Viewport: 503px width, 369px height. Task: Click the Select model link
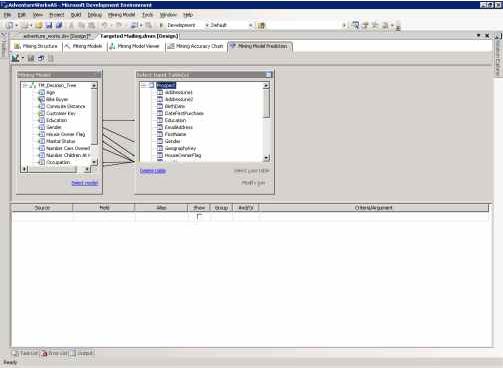(x=85, y=183)
